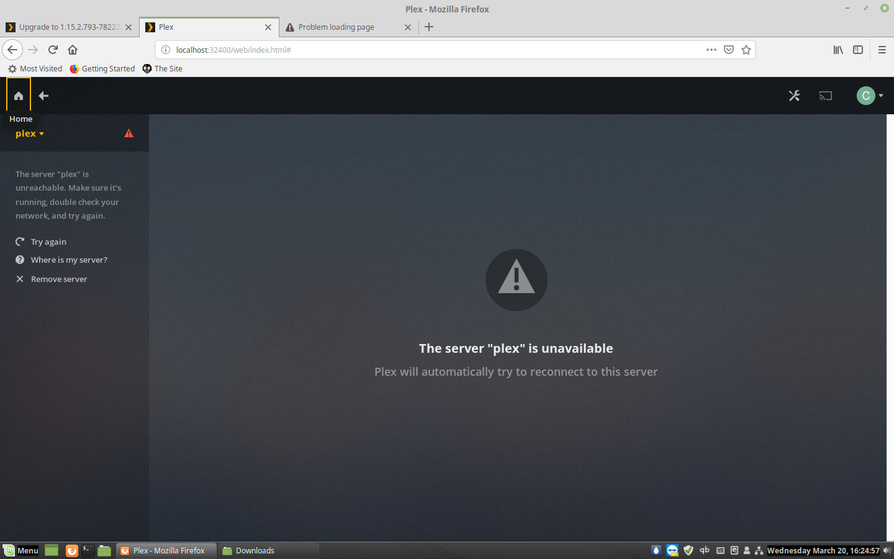Close the Upgrade to 1.15.2.793 tab
Viewport: 894px width, 559px height.
(x=128, y=27)
